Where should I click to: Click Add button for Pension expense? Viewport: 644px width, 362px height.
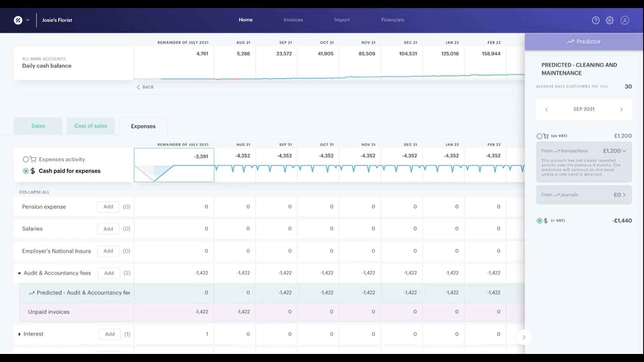pos(108,206)
